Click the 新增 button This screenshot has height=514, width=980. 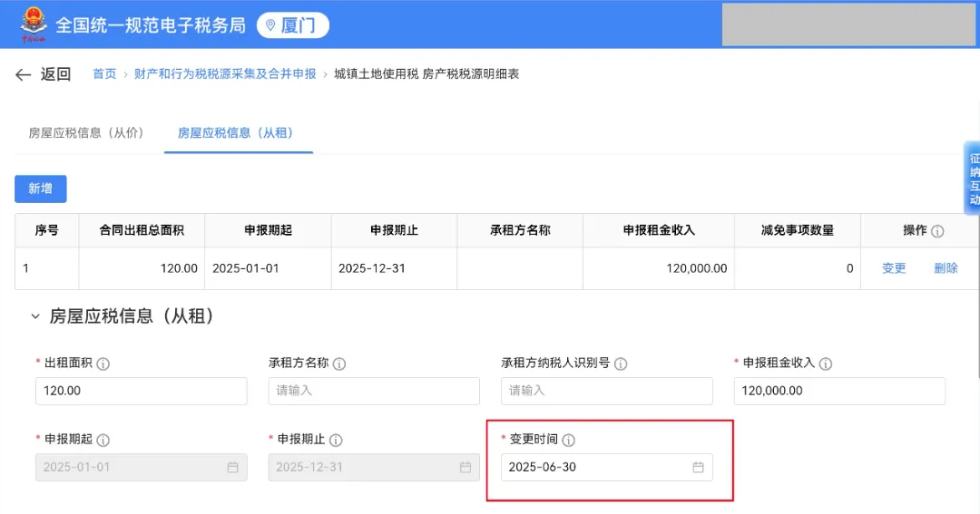click(x=40, y=189)
